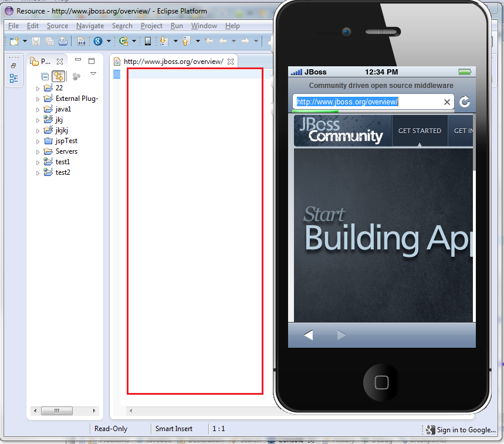Toggle Link with Editor button

(x=59, y=76)
